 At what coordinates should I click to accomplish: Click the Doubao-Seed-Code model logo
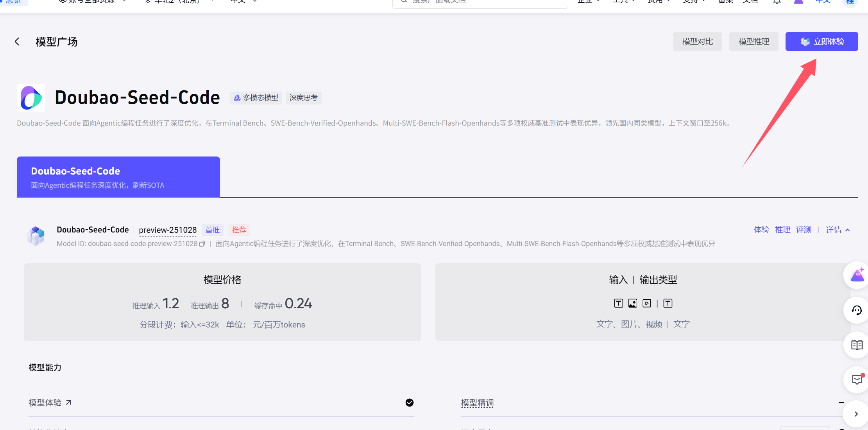36,235
